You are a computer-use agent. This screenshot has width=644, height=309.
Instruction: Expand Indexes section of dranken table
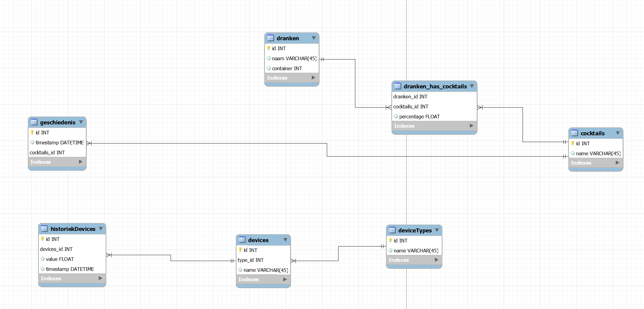pyautogui.click(x=313, y=78)
